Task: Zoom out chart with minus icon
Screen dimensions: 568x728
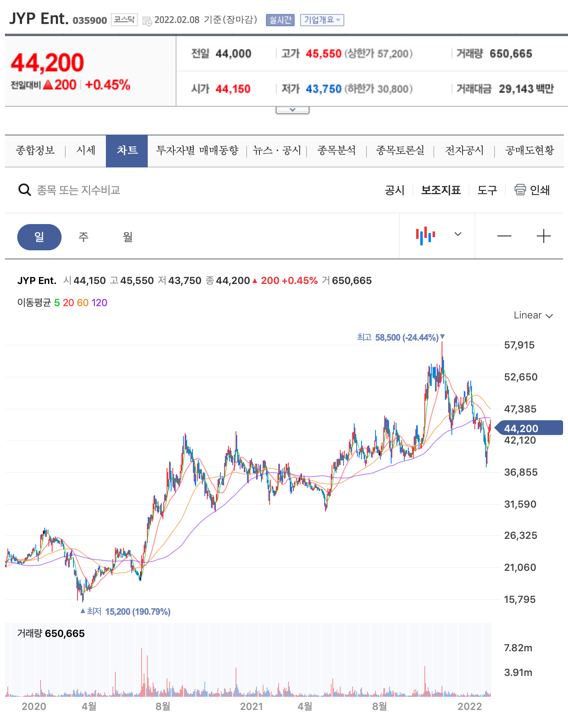Action: coord(504,236)
